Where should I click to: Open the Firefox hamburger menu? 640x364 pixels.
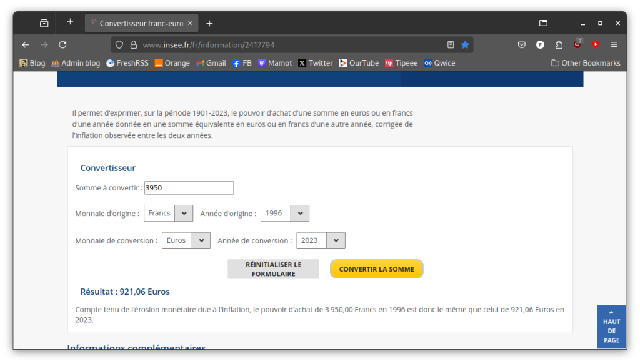[x=614, y=45]
